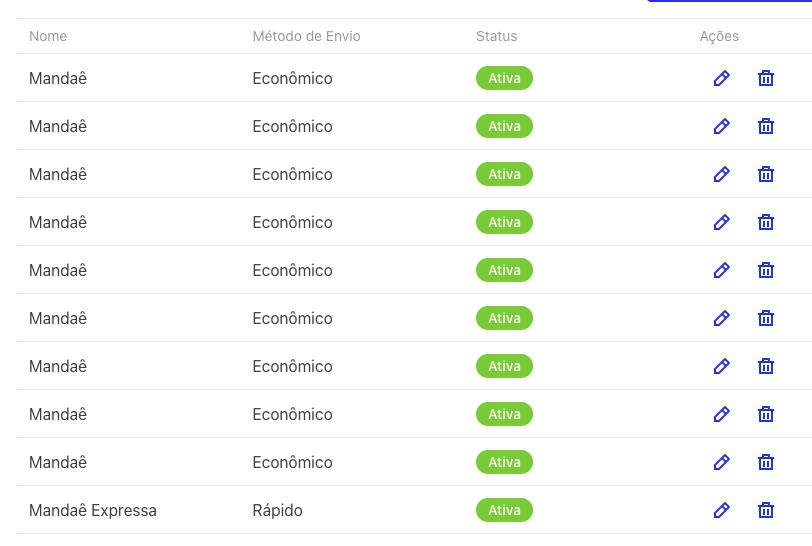Click Ativa badge on Mandaê Expressa row

click(x=504, y=510)
